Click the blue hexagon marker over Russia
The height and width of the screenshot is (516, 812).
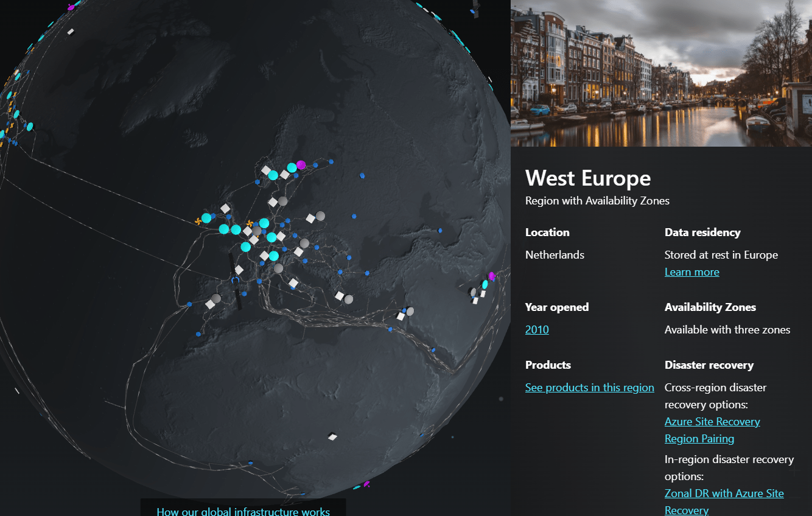point(362,175)
